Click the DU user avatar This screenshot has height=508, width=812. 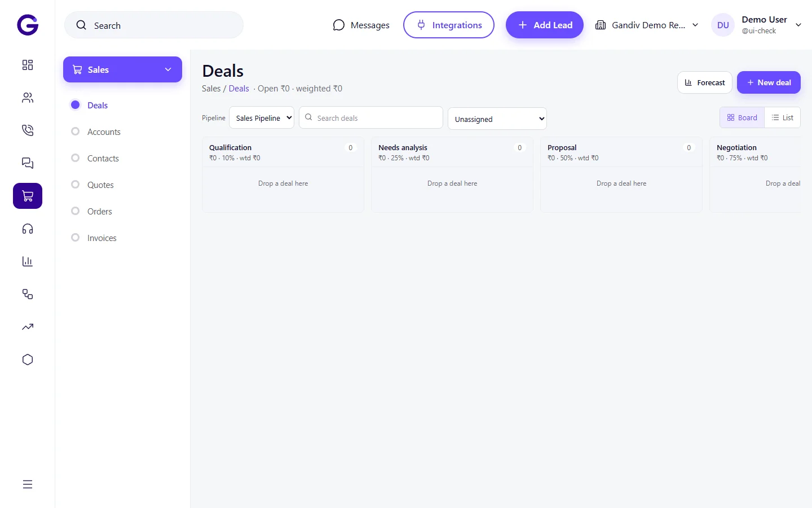(723, 25)
